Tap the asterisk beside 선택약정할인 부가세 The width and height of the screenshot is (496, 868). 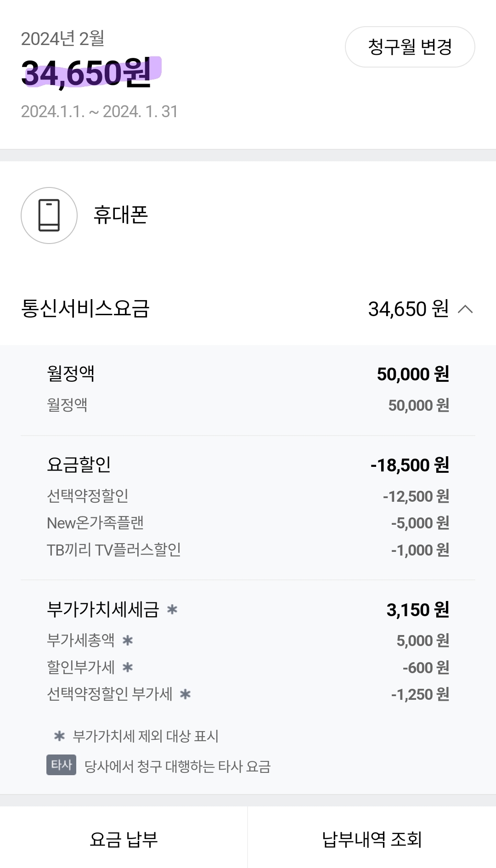click(x=185, y=694)
